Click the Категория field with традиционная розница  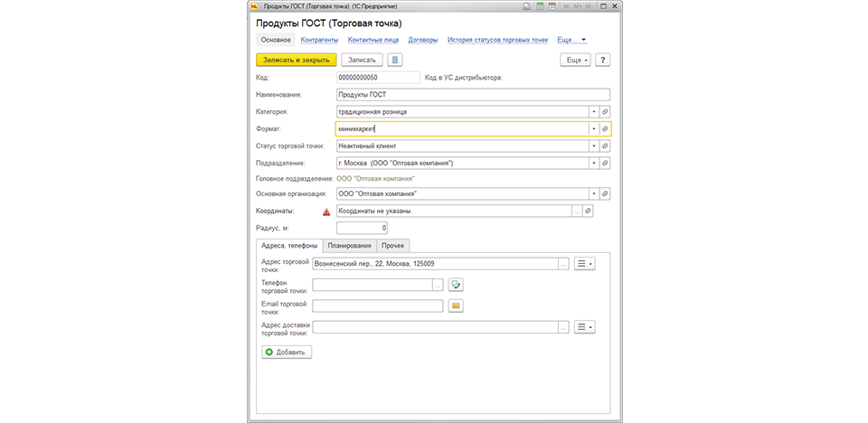pyautogui.click(x=462, y=112)
